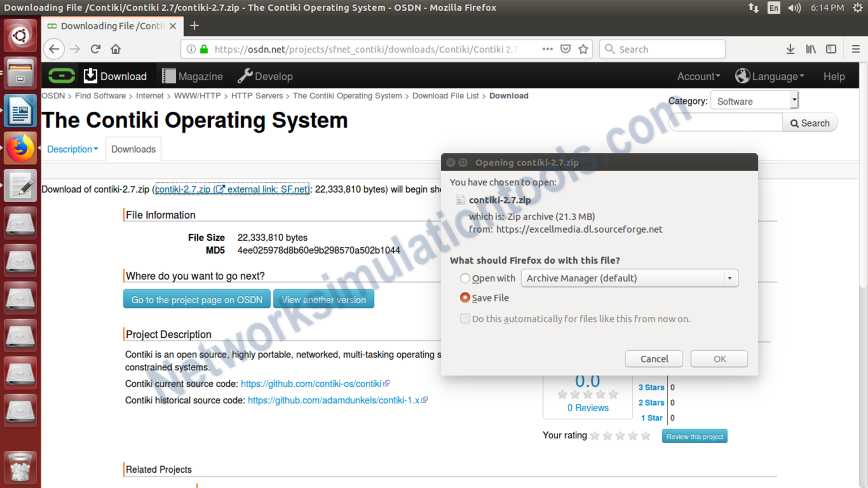Open the Magazine menu item
Image resolution: width=868 pixels, height=488 pixels.
193,76
